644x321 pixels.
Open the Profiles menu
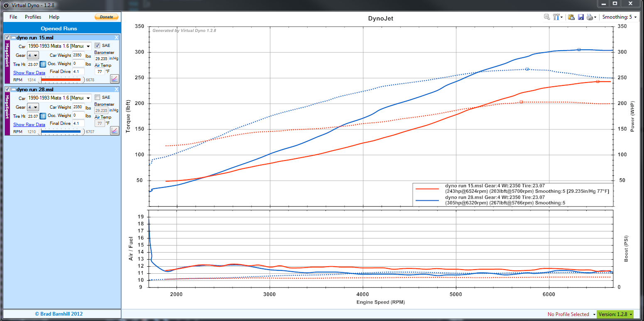pyautogui.click(x=33, y=17)
